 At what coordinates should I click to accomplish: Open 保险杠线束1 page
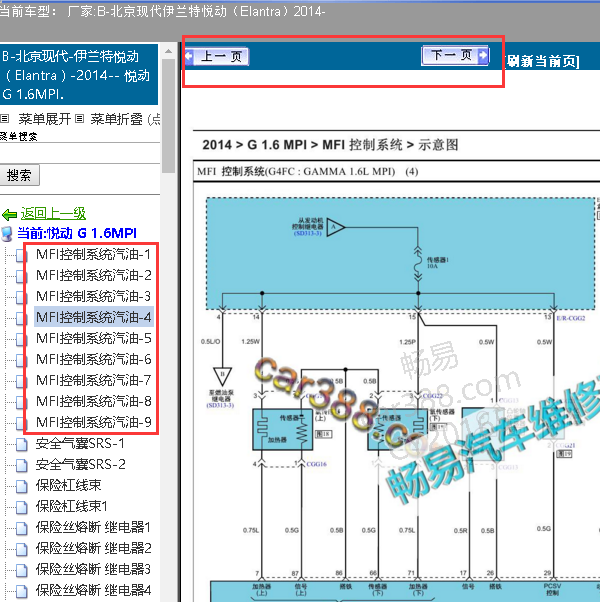pyautogui.click(x=72, y=506)
